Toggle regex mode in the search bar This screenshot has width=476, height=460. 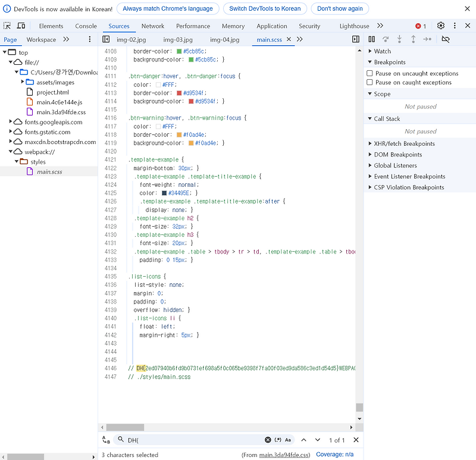(x=277, y=440)
